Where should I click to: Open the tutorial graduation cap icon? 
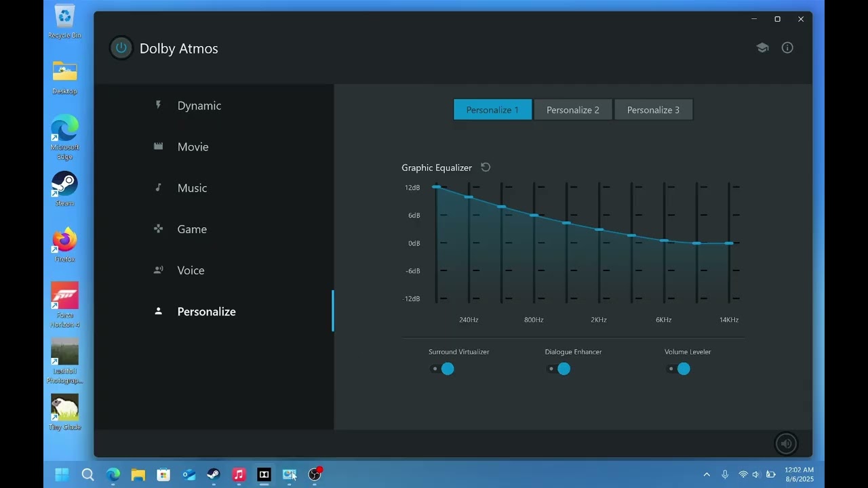click(x=762, y=47)
